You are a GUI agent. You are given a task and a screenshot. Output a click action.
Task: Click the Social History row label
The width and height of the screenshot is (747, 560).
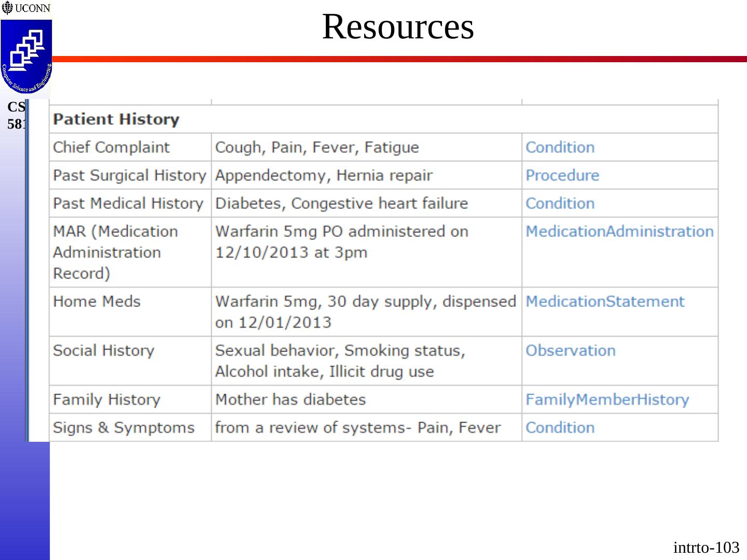pyautogui.click(x=103, y=351)
